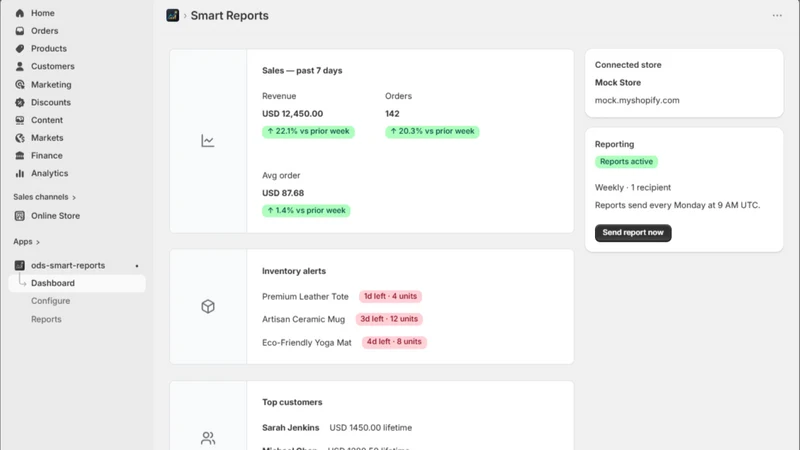Click the Weekly · 1 recipient text

(x=633, y=188)
